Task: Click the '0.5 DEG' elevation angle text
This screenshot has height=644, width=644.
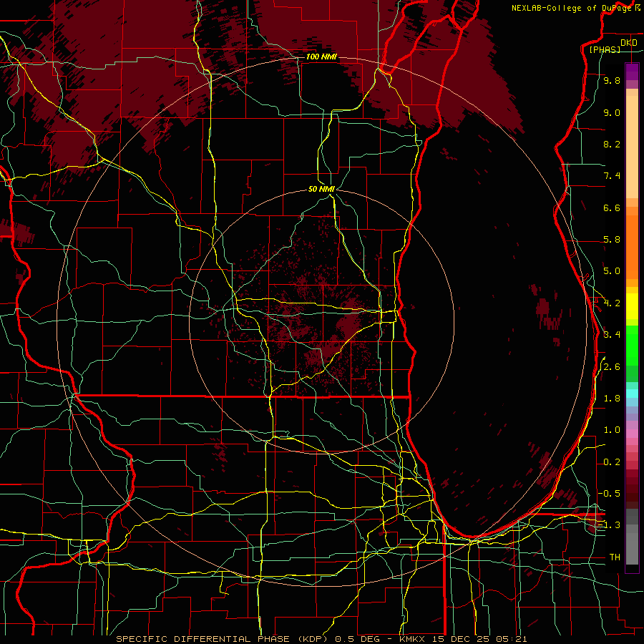Action: [357, 639]
